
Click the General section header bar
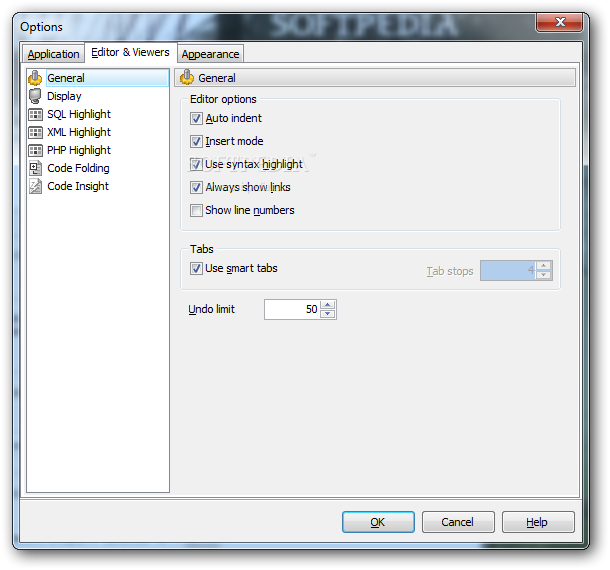pyautogui.click(x=375, y=77)
